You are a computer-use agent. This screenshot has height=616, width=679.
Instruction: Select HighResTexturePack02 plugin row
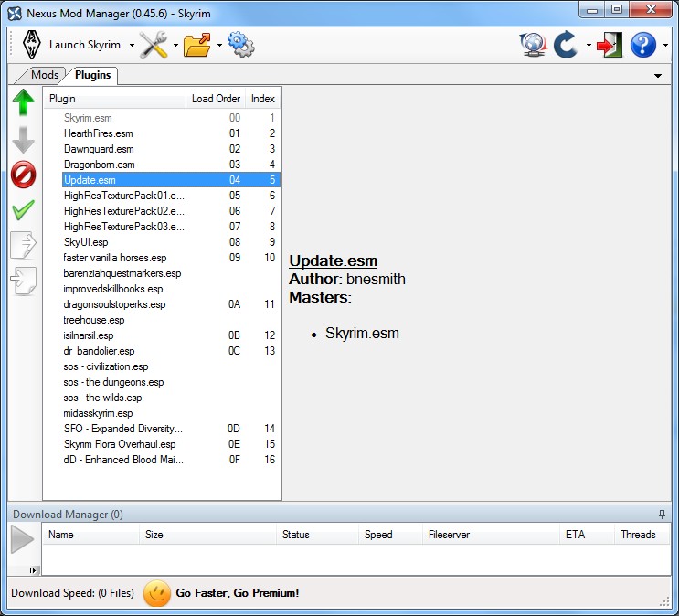tap(171, 211)
